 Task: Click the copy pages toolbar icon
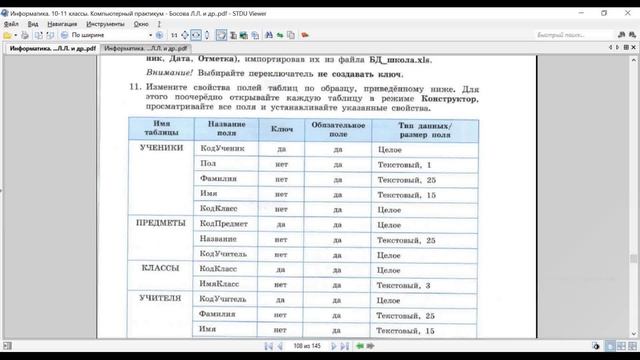tap(291, 35)
